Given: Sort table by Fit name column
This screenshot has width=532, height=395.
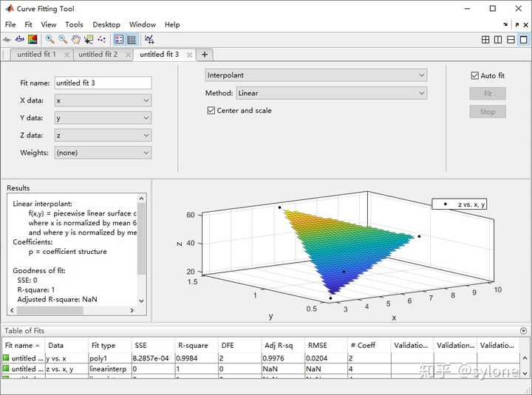Looking at the screenshot, I should coord(23,345).
